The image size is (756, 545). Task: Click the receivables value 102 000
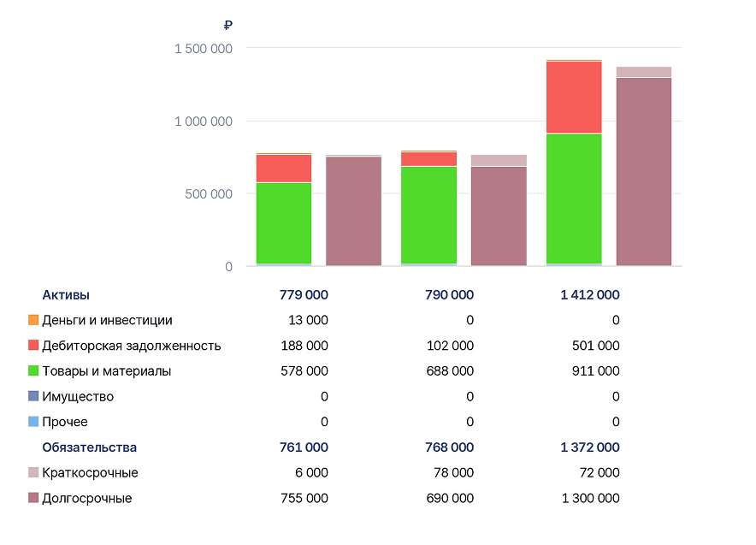[451, 346]
